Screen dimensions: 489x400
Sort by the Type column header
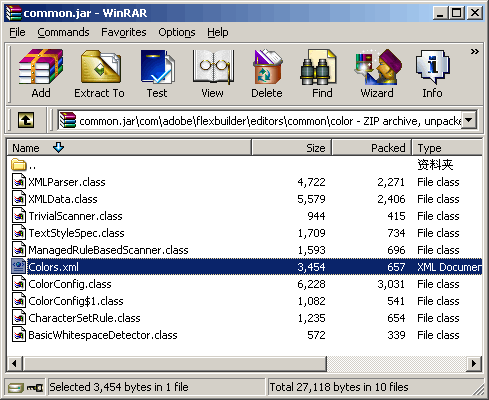click(x=447, y=148)
